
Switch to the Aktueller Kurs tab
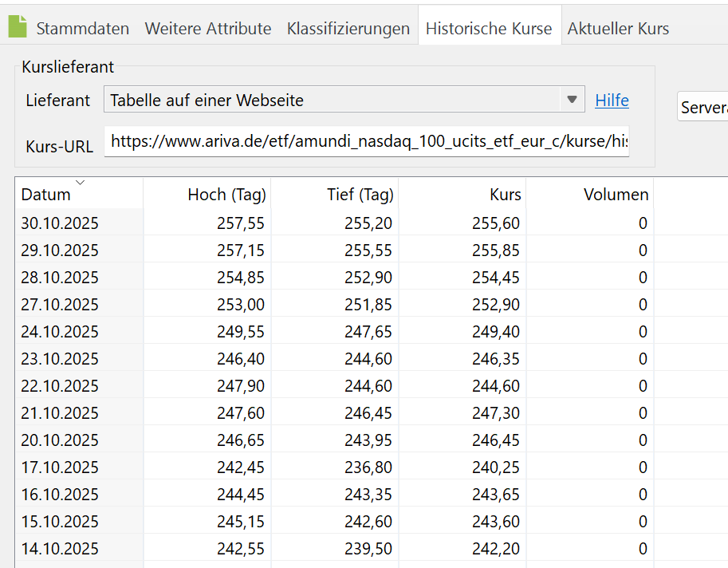[618, 29]
